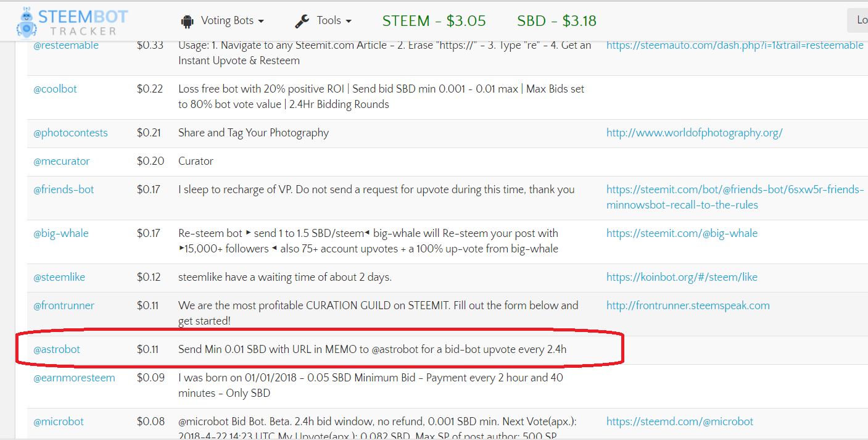The width and height of the screenshot is (868, 440).
Task: Open the @astrobot bot link
Action: click(57, 349)
